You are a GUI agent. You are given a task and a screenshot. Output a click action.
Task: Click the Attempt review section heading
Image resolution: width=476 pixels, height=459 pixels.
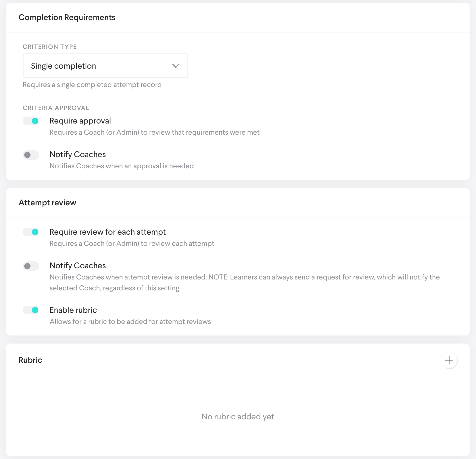pyautogui.click(x=47, y=203)
